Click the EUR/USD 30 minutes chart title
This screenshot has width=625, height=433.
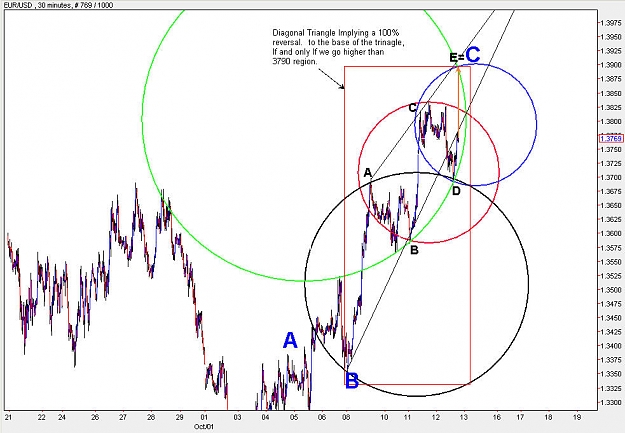point(59,5)
